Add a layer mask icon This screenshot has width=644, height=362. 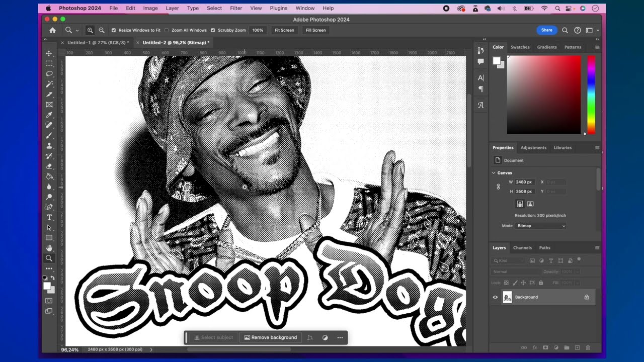point(545,347)
